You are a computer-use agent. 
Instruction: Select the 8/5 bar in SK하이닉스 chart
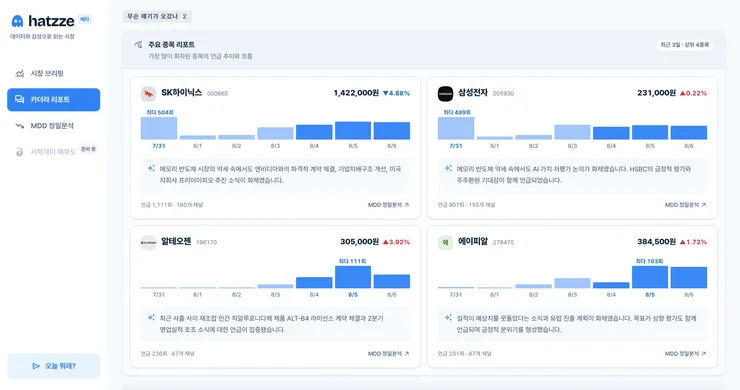click(353, 130)
